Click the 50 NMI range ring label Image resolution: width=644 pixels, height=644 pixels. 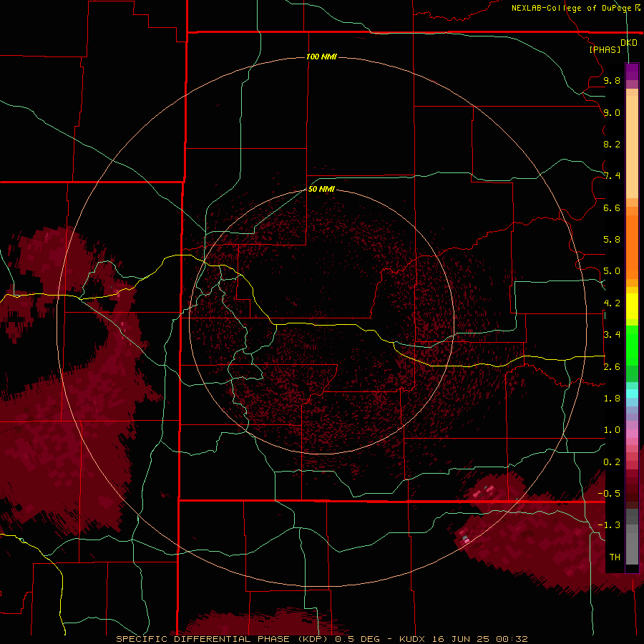[321, 189]
